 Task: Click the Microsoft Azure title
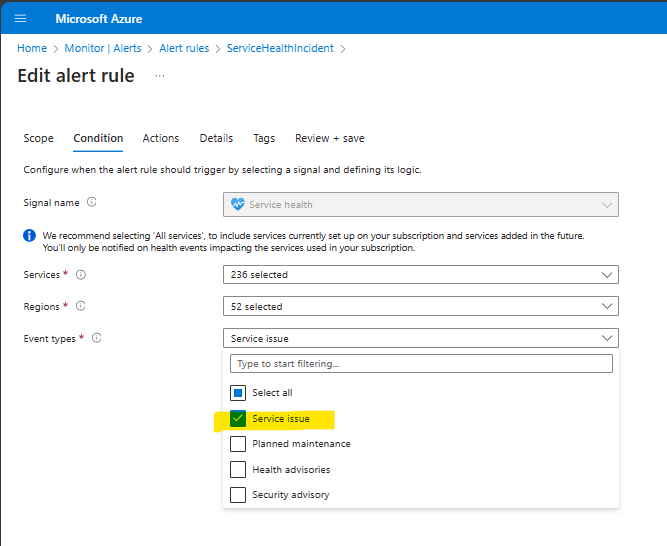(x=99, y=19)
